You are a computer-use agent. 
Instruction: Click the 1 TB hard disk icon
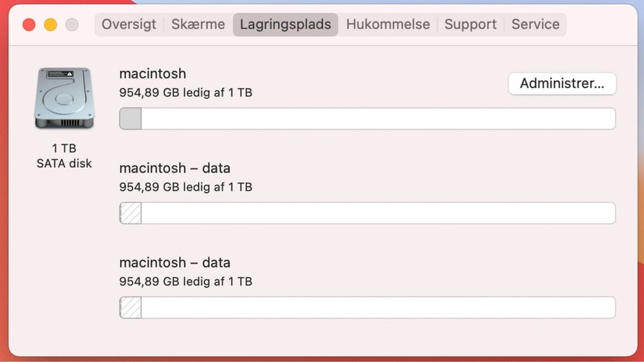tap(64, 98)
